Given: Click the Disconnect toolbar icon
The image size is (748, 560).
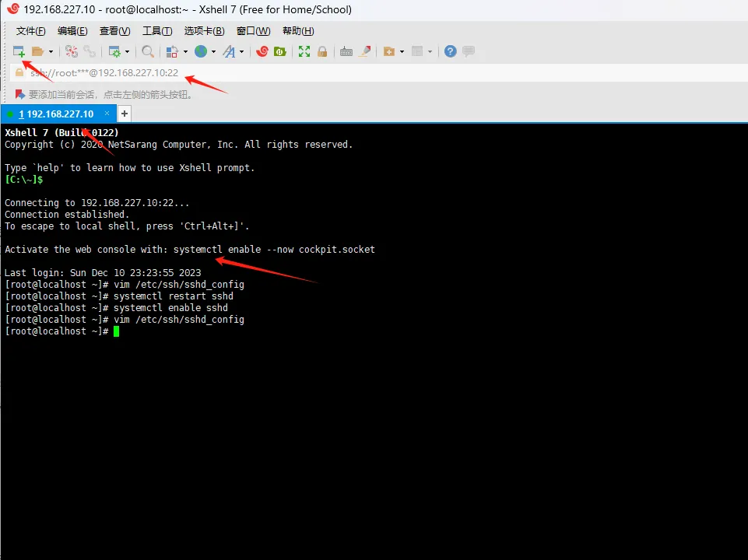Looking at the screenshot, I should [x=72, y=51].
